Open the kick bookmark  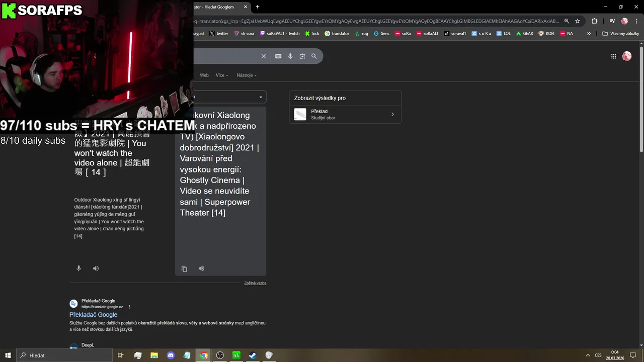[312, 34]
